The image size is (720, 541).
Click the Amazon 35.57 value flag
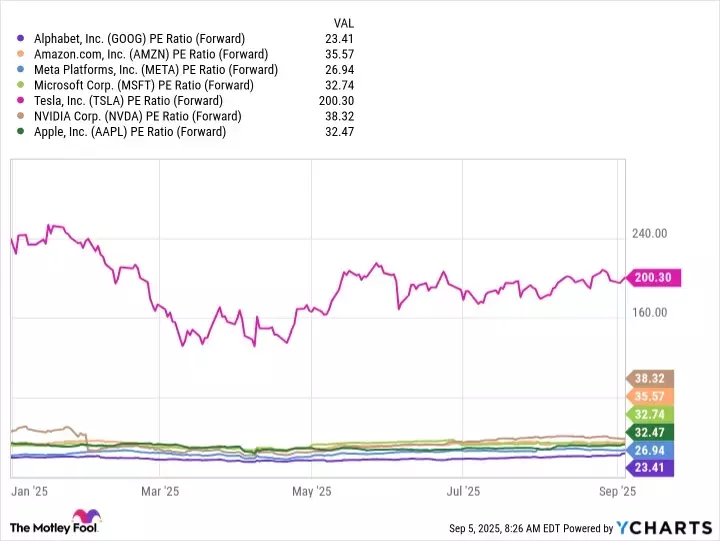click(x=650, y=396)
